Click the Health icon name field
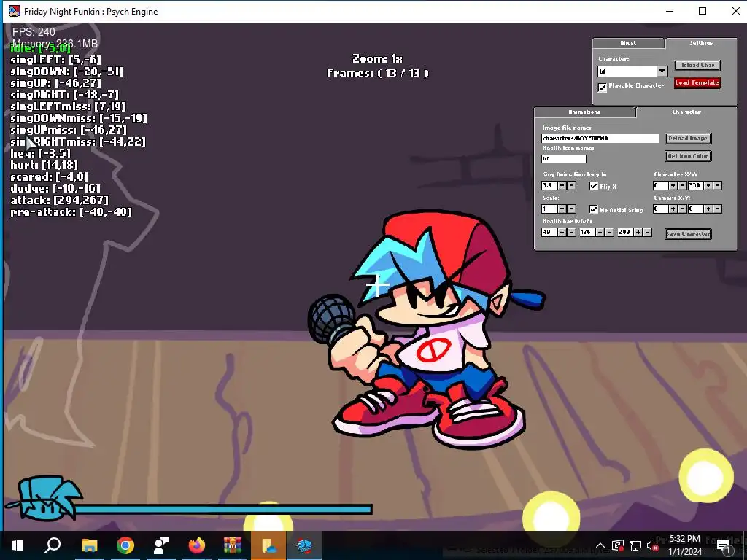The height and width of the screenshot is (560, 747). tap(564, 158)
